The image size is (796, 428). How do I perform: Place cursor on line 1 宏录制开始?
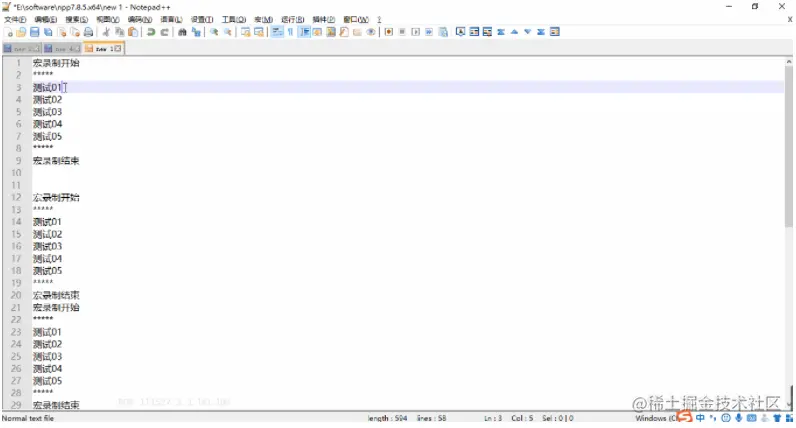pyautogui.click(x=56, y=63)
